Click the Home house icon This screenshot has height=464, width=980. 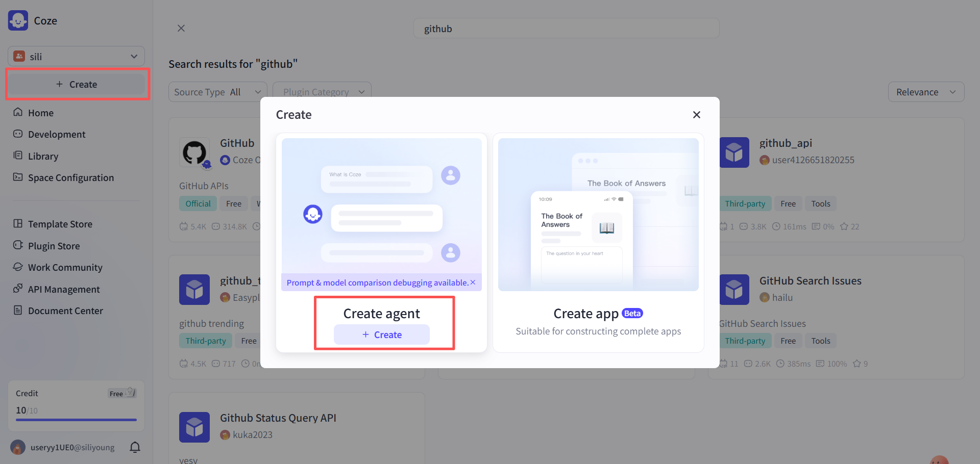click(18, 112)
